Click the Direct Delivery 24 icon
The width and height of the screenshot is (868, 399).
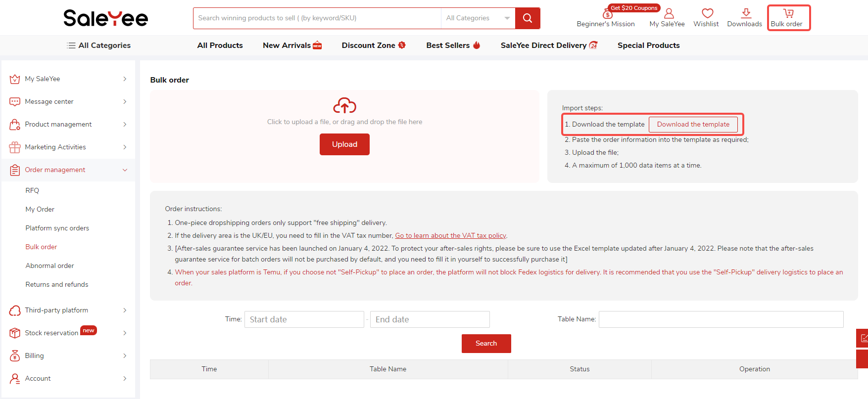[593, 45]
